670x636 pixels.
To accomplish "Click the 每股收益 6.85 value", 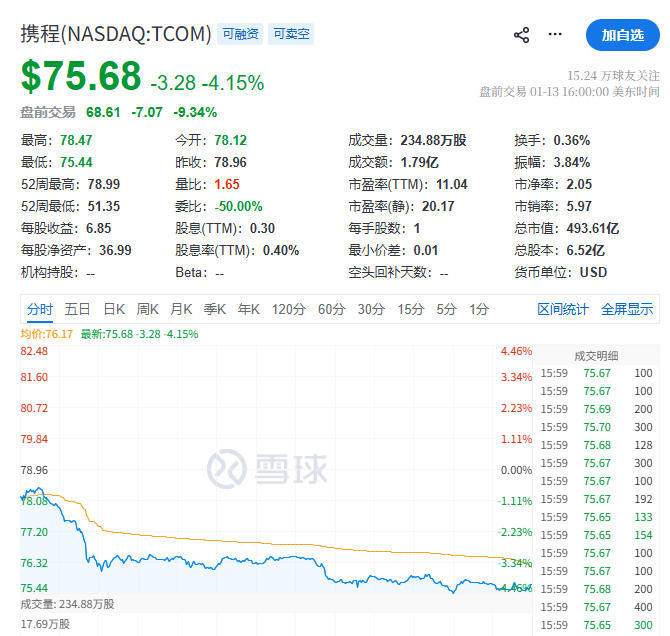I will 98,228.
